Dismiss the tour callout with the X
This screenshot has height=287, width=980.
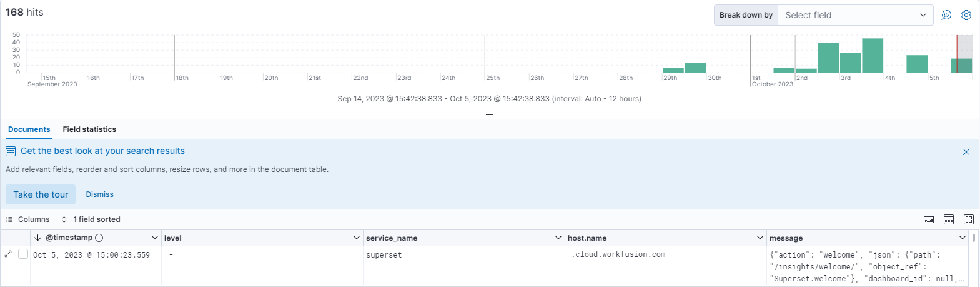point(966,152)
